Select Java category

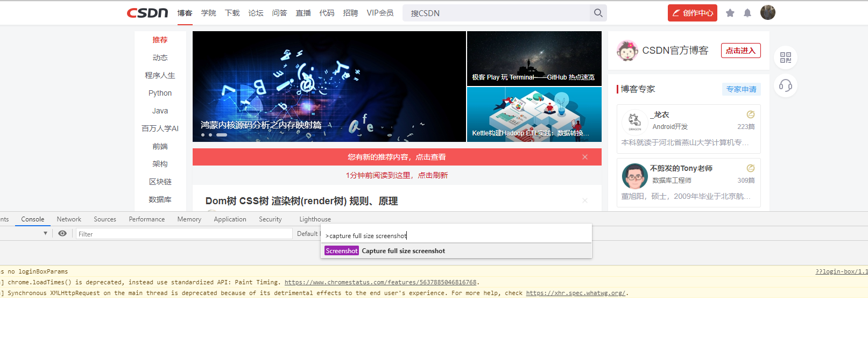coord(160,111)
